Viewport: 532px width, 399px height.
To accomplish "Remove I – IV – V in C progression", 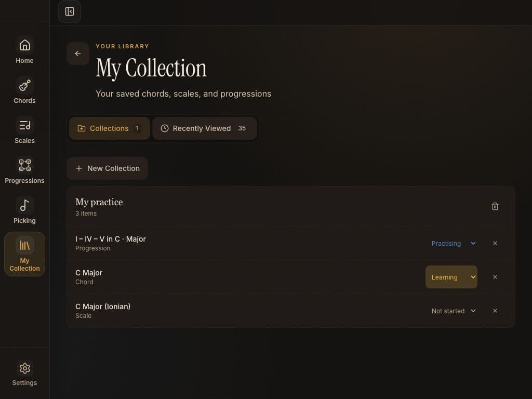I will [495, 243].
